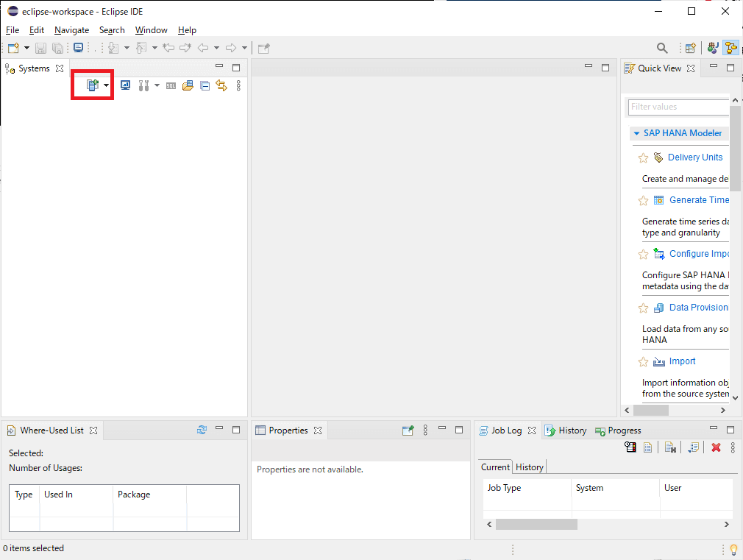Click the Back arrow in main toolbar
Image resolution: width=743 pixels, height=560 pixels.
pyautogui.click(x=203, y=48)
